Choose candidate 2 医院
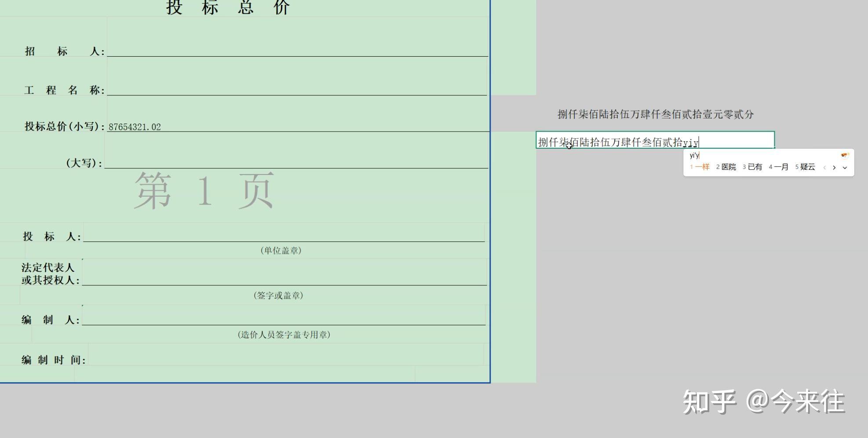The width and height of the screenshot is (868, 438). pos(726,167)
